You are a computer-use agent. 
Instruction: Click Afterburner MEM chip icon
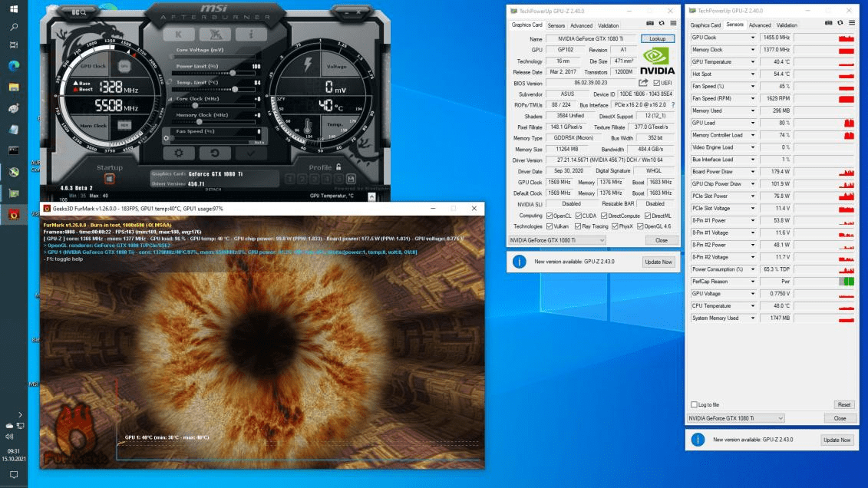(124, 126)
